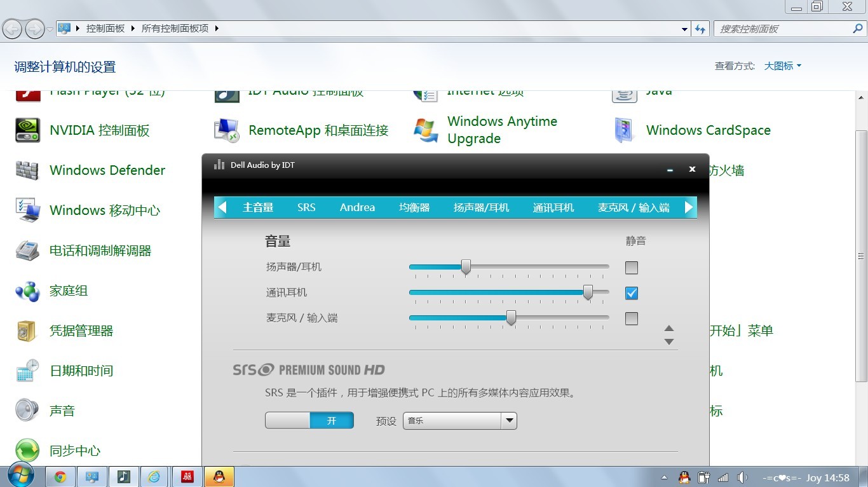Click the Windows Start orb
The height and width of the screenshot is (487, 868).
[20, 476]
